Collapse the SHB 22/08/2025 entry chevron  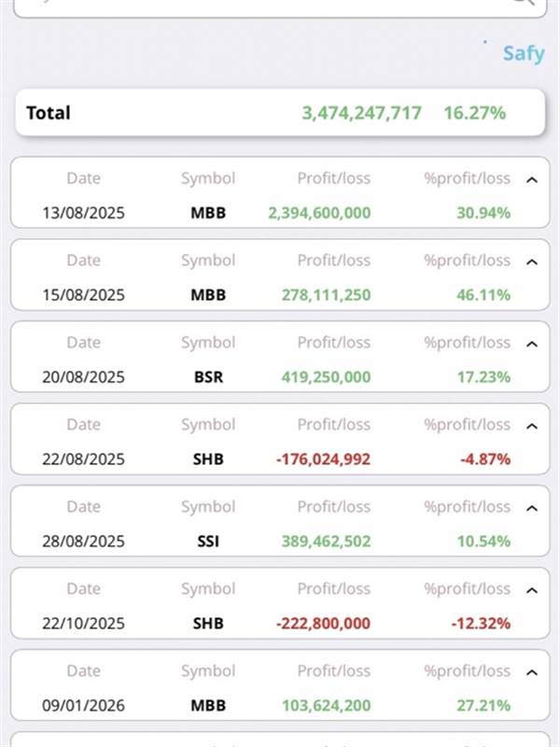(x=532, y=426)
